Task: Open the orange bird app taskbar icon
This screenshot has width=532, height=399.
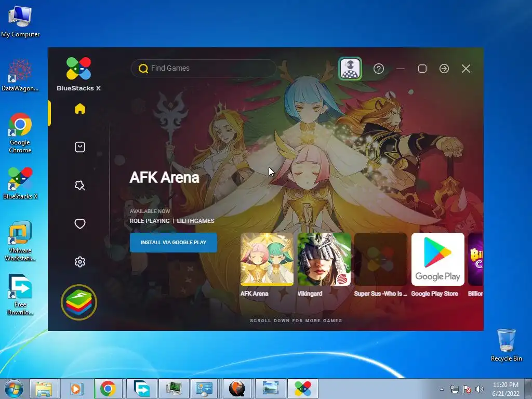Action: pos(237,389)
